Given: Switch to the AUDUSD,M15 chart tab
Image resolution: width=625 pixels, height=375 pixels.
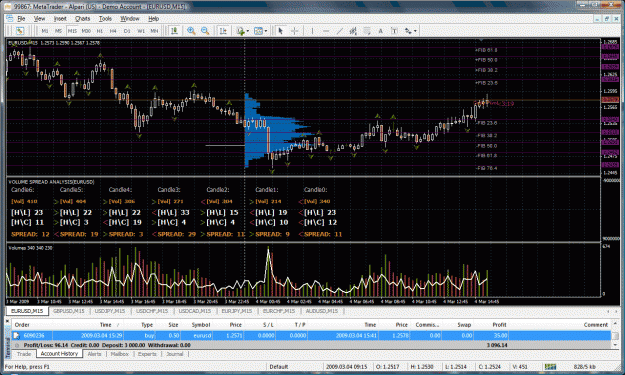Looking at the screenshot, I should (x=321, y=311).
